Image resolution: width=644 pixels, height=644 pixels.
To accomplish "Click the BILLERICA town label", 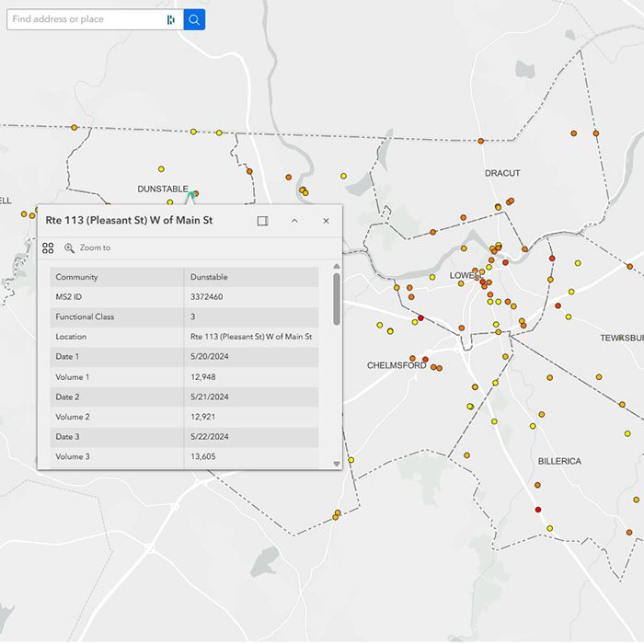I will click(x=559, y=461).
